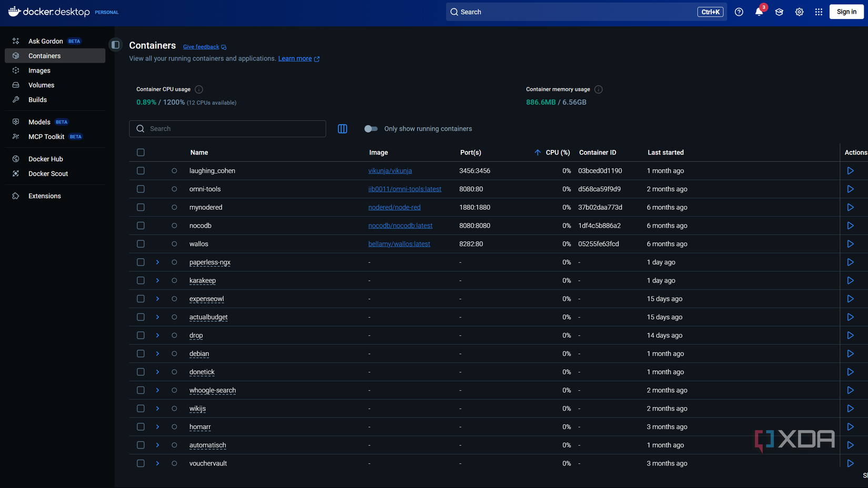
Task: Click the Sign in button
Action: coord(846,12)
